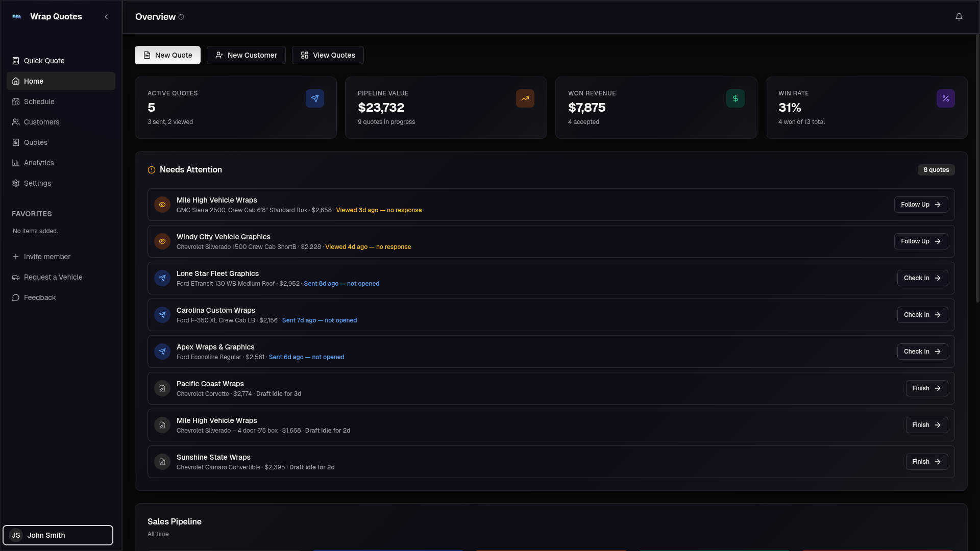Click Invite member plus link
The image size is (980, 551).
click(41, 257)
